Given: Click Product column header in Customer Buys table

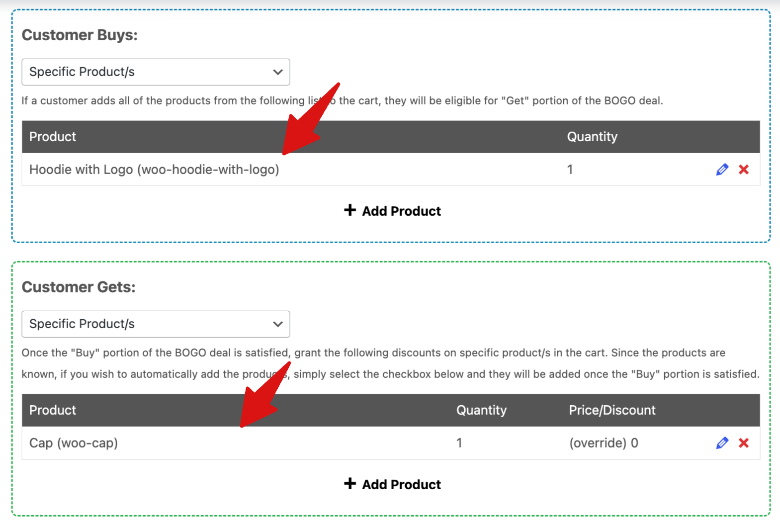Looking at the screenshot, I should (53, 137).
